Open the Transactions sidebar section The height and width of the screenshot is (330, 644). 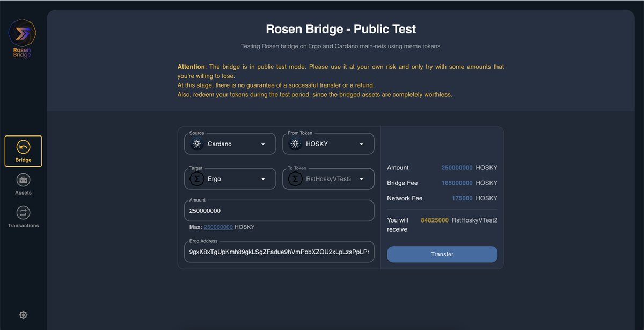[23, 217]
